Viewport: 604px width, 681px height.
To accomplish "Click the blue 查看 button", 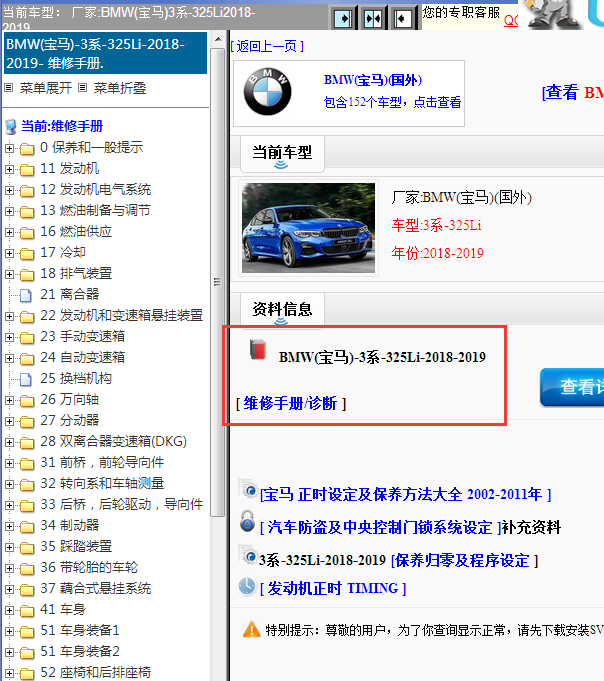I will pyautogui.click(x=572, y=387).
